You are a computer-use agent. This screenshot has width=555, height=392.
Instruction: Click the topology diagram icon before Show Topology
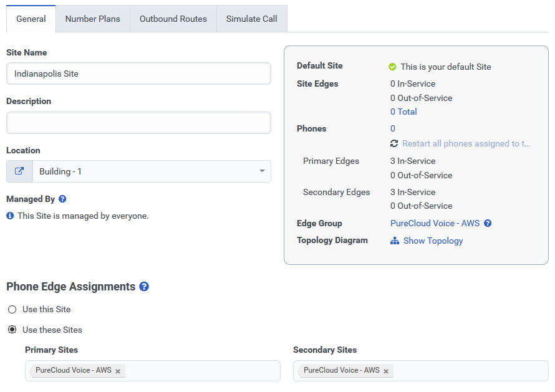tap(395, 241)
